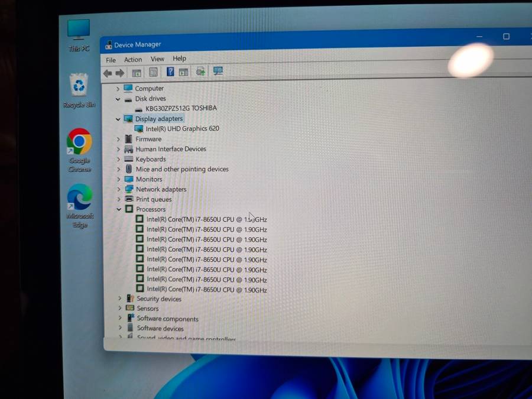Click the Scan for hardware changes monitor icon

tap(218, 72)
